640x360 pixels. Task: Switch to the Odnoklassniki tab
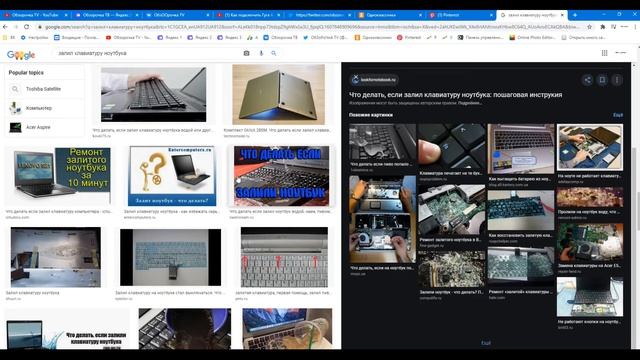click(x=390, y=15)
